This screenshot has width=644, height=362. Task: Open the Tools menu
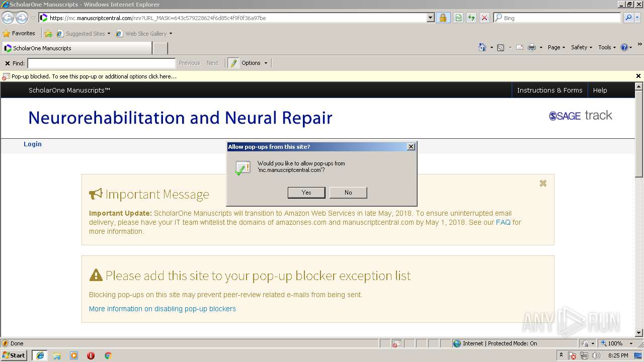point(607,47)
